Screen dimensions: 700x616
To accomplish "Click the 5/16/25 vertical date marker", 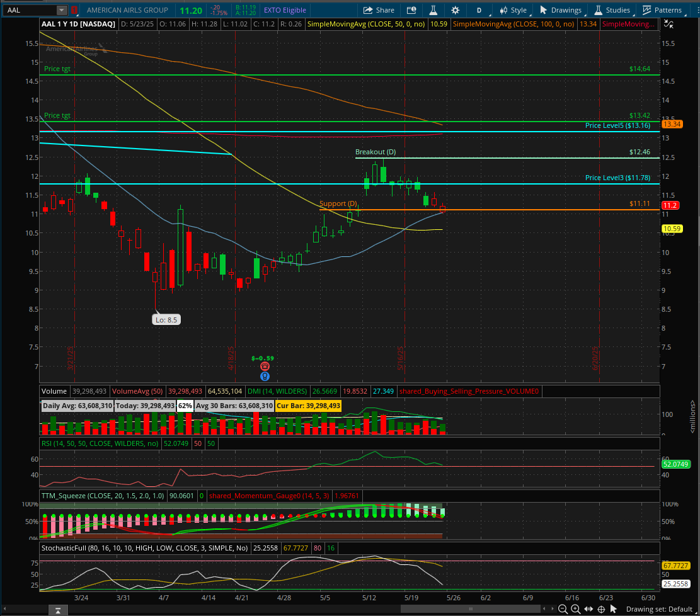I will [401, 358].
